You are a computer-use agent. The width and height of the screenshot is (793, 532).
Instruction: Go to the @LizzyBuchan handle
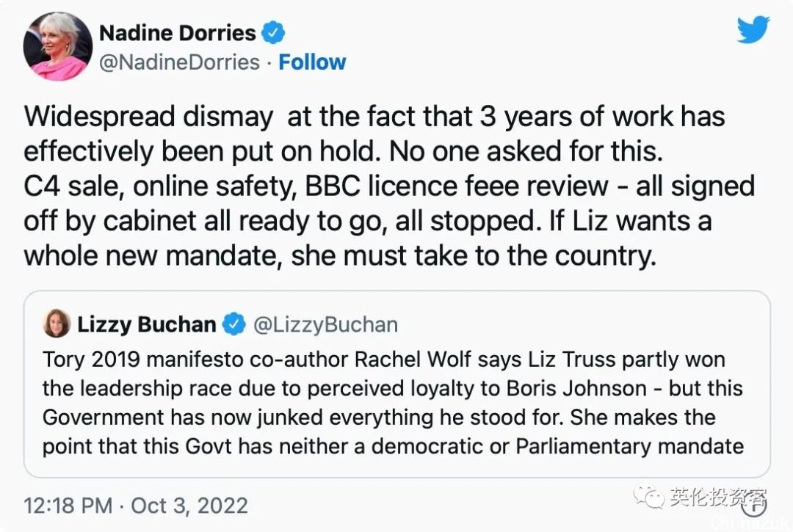click(x=325, y=324)
